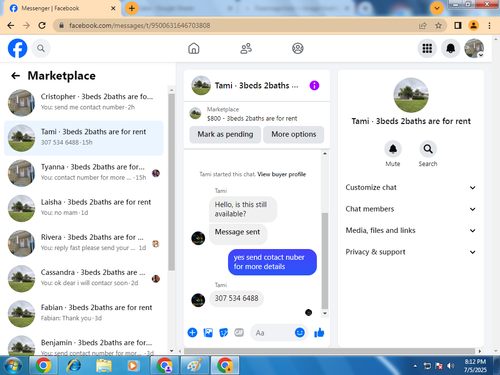Open Chrome three-dot menu

pos(489,25)
